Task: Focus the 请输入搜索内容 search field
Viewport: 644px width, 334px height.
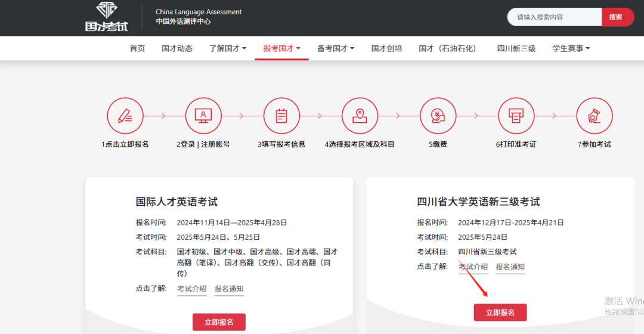Action: [x=555, y=17]
